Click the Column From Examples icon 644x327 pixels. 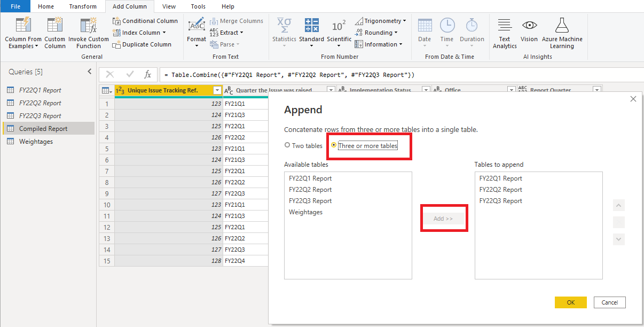coord(23,25)
